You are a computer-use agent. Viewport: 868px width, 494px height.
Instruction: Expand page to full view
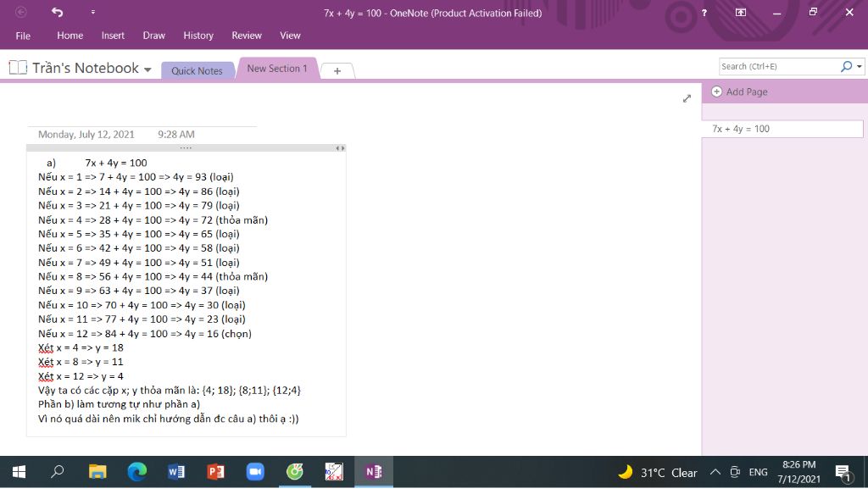[687, 98]
